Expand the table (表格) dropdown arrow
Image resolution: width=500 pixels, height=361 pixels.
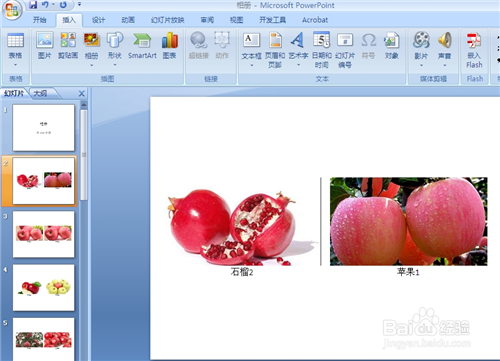[15, 65]
